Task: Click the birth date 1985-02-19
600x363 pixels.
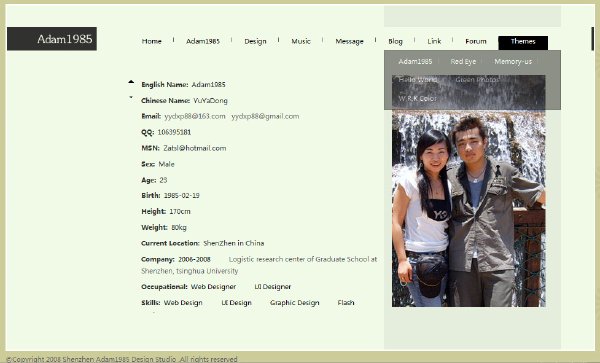Action: click(181, 195)
